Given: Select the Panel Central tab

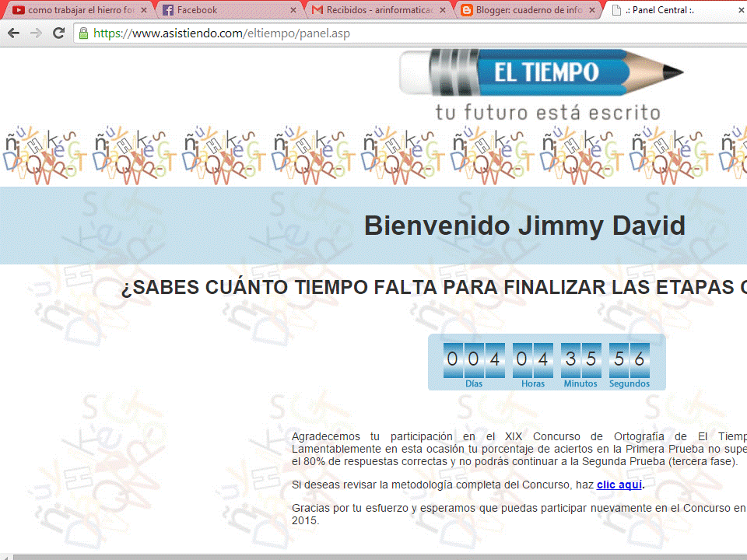Looking at the screenshot, I should [x=676, y=10].
